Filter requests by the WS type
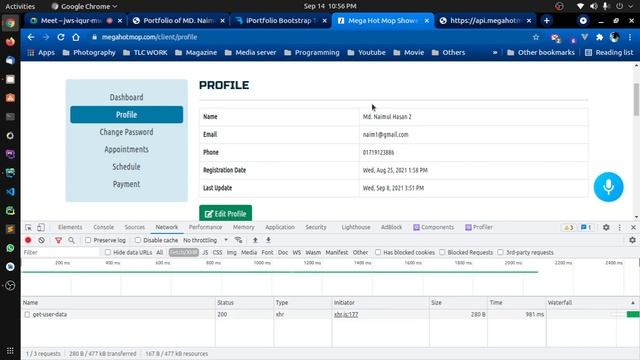Viewport: 640px width, 360px height. click(x=297, y=252)
